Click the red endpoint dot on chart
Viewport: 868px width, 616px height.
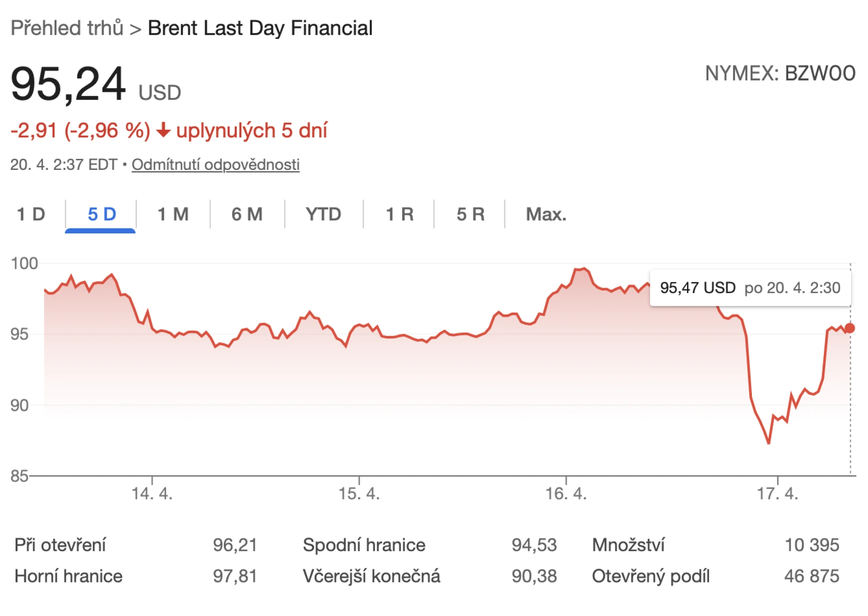(849, 328)
